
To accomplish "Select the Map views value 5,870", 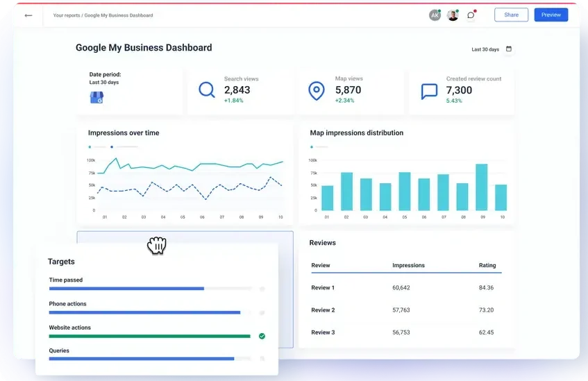I will coord(348,90).
